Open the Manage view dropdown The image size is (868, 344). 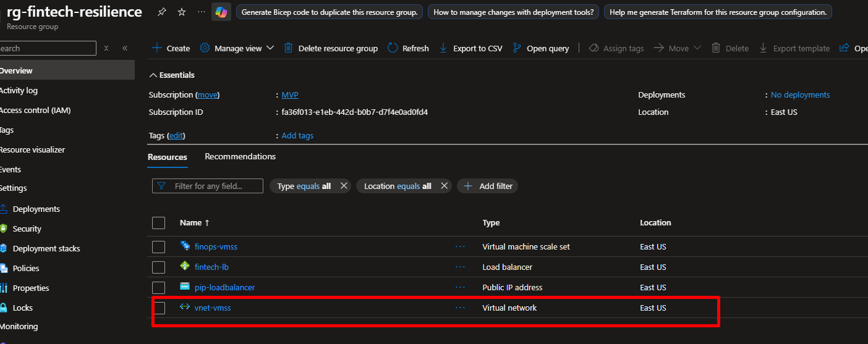(237, 48)
